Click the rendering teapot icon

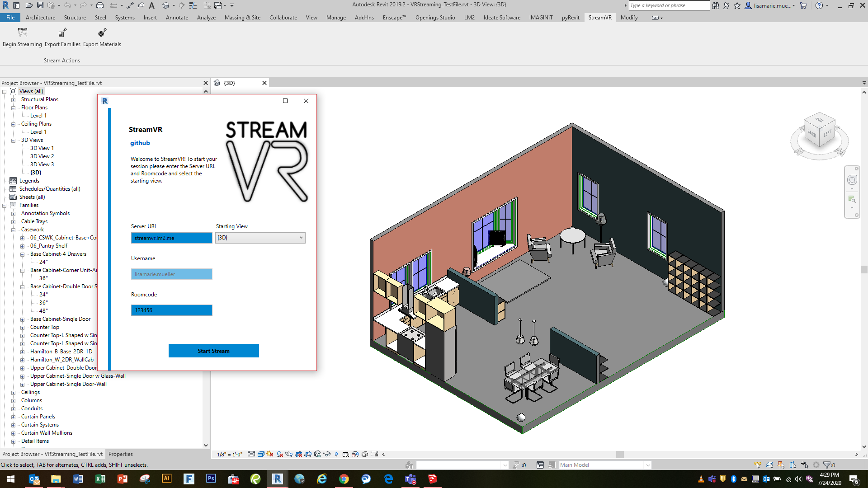pos(289,454)
